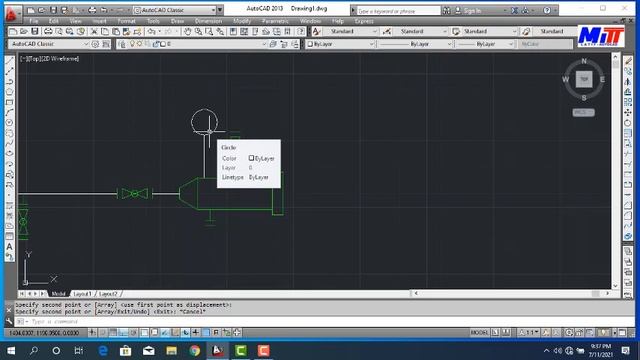Open the Draw menu

177,21
